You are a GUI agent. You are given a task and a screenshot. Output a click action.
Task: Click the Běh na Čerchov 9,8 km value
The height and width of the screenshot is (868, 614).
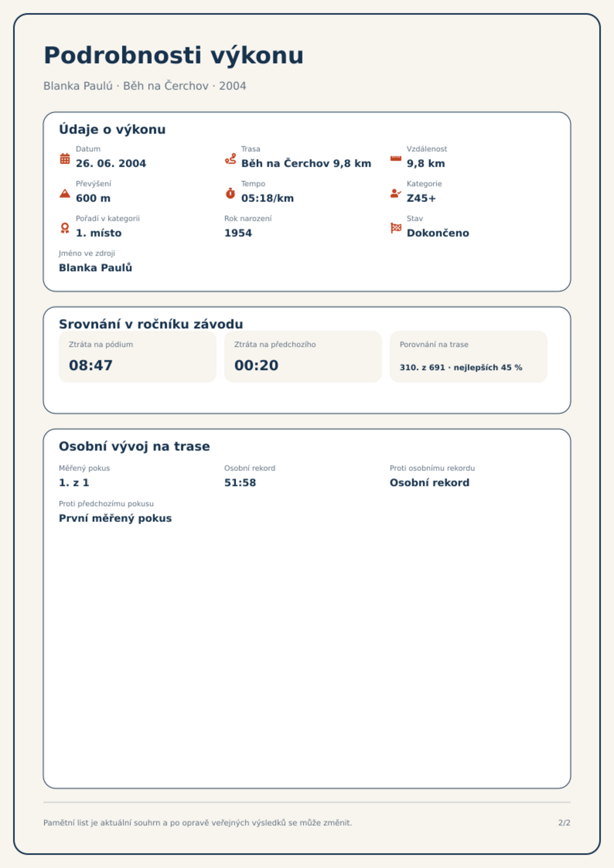[x=306, y=163]
